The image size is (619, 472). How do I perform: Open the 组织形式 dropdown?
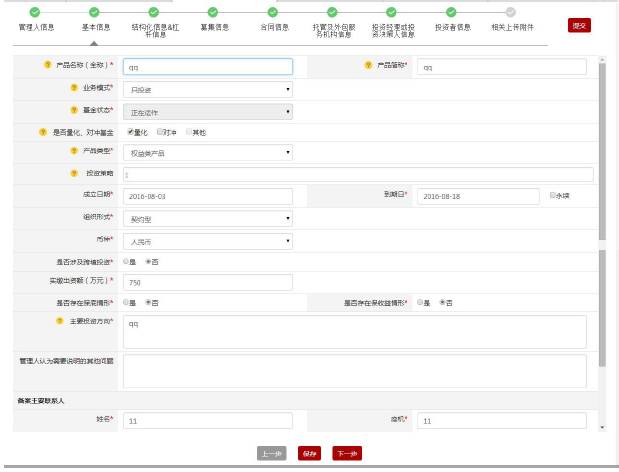pyautogui.click(x=208, y=219)
